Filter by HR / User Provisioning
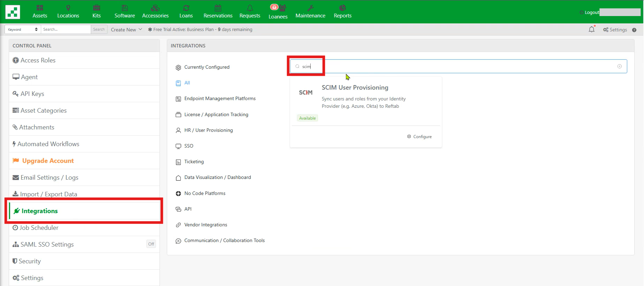Screen dimensions: 644x286 204,130
